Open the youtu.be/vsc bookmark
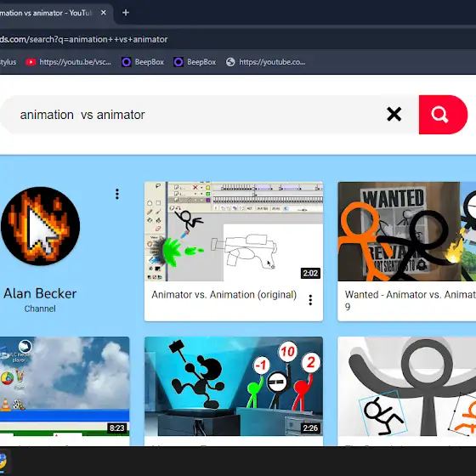Viewport: 476px width, 476px height. click(69, 62)
